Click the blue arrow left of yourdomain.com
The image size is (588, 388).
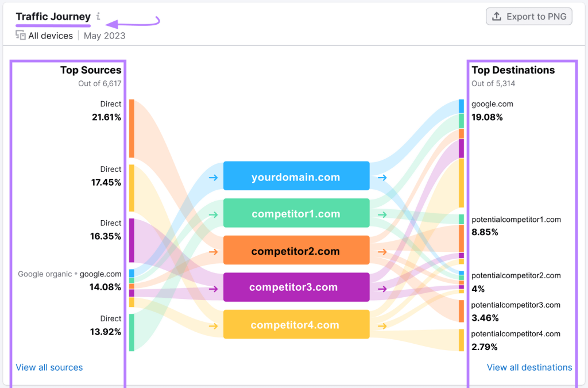(213, 178)
